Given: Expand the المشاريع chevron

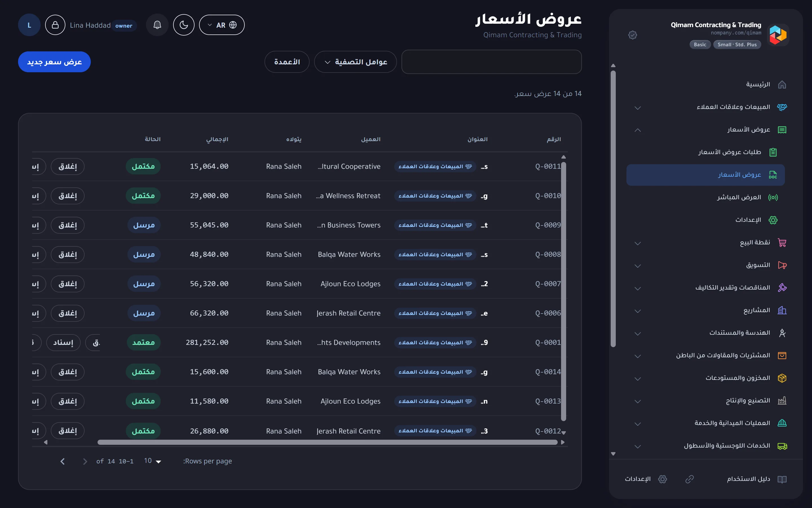Looking at the screenshot, I should click(x=637, y=311).
